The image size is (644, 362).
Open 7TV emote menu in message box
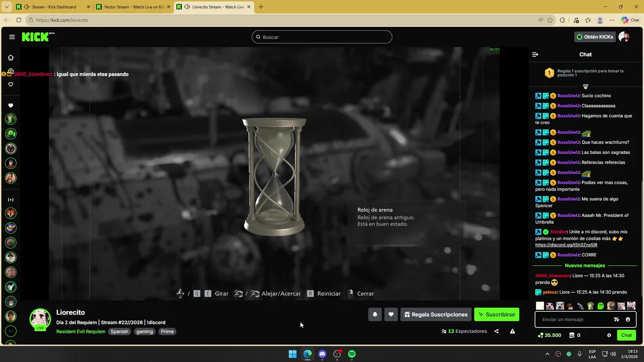point(616,319)
